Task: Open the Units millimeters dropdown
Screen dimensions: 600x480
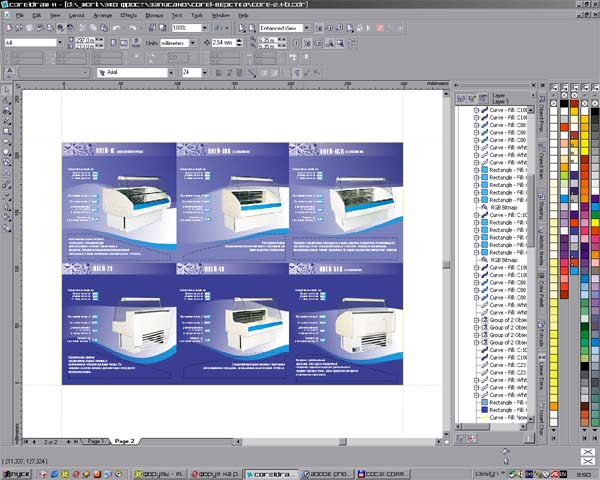Action: point(192,43)
